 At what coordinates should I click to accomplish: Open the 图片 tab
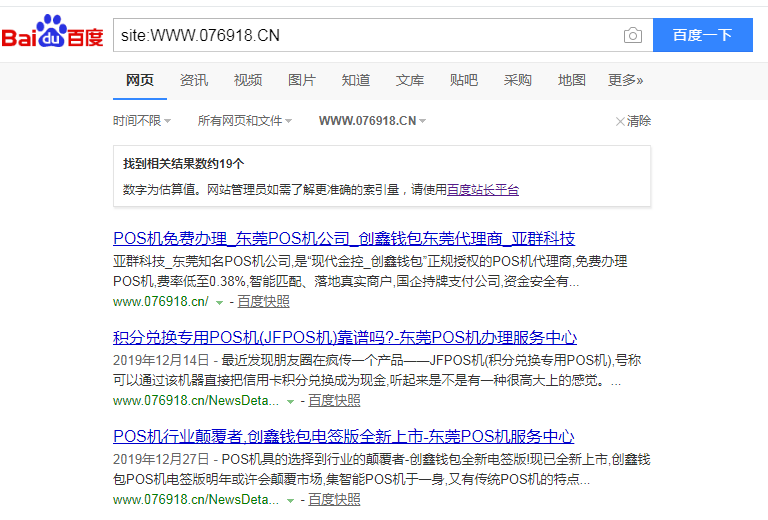(302, 80)
